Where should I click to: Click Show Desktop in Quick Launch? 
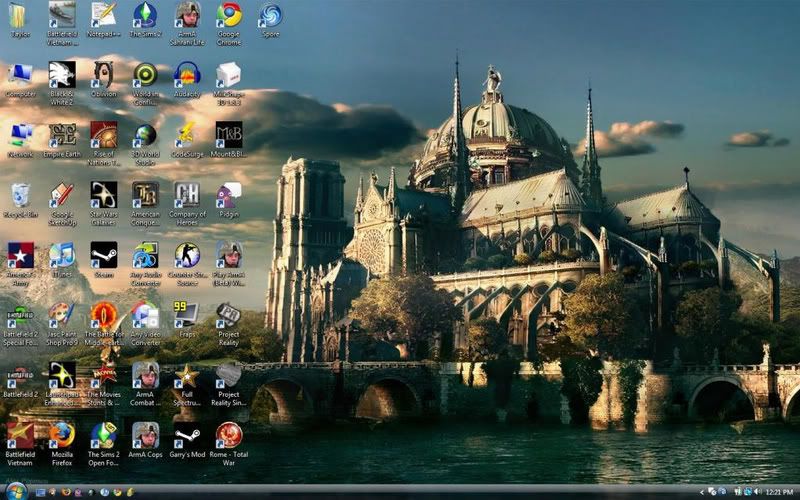click(x=40, y=492)
